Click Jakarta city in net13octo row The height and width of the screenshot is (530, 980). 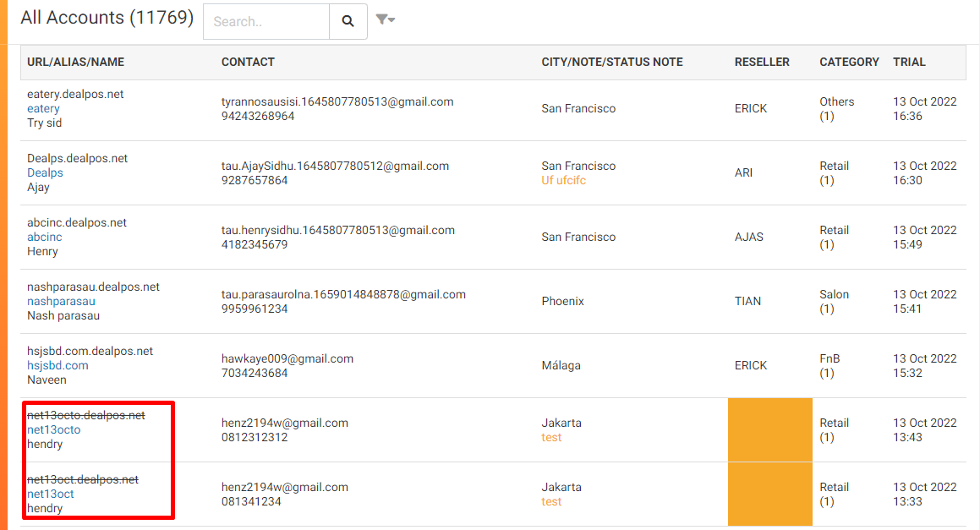pyautogui.click(x=561, y=423)
